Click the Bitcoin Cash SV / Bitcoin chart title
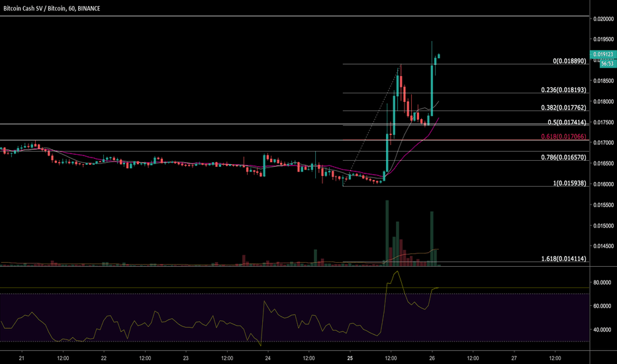Image resolution: width=617 pixels, height=364 pixels. click(x=52, y=8)
